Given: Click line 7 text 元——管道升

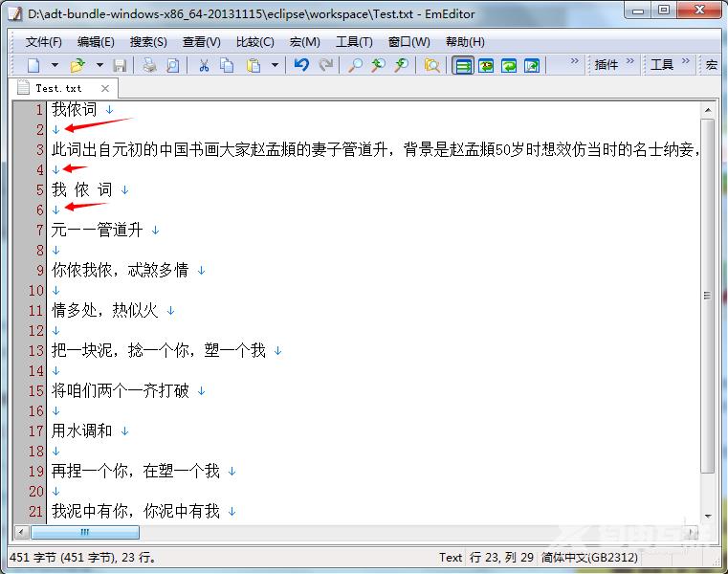Looking at the screenshot, I should pyautogui.click(x=97, y=230).
